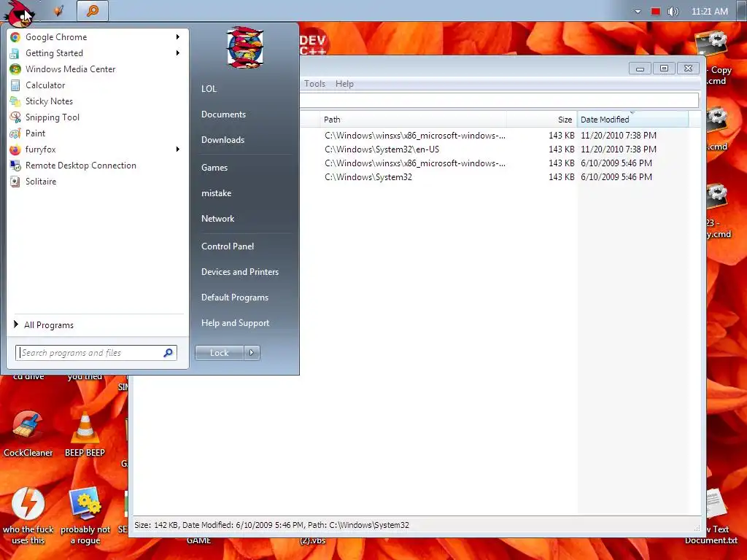Click the red flag tray icon
The image size is (747, 560).
(656, 12)
